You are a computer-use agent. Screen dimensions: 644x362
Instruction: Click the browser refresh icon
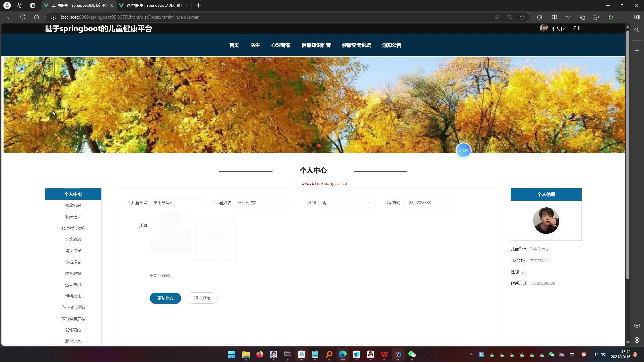click(23, 17)
